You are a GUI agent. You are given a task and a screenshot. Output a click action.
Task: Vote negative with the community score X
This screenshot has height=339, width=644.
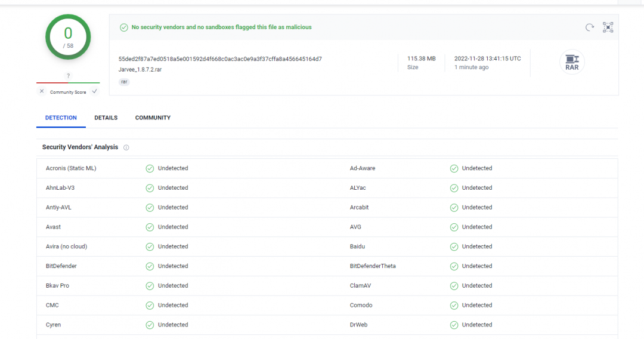coord(42,91)
